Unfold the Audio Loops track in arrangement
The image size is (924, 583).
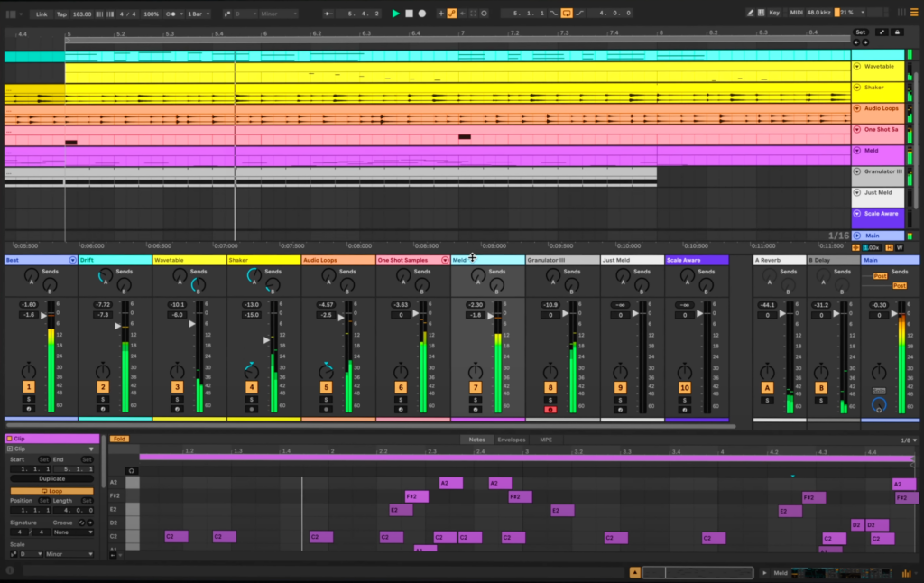[x=857, y=108]
